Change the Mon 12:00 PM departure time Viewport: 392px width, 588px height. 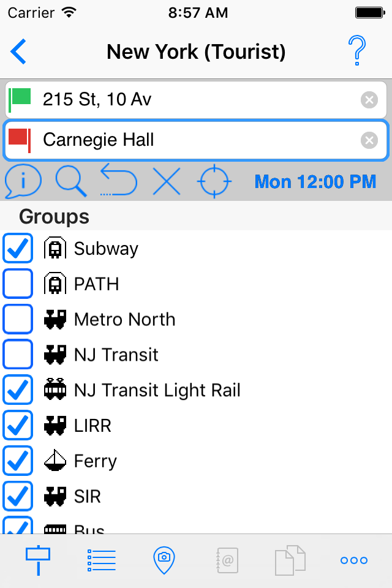tap(315, 181)
